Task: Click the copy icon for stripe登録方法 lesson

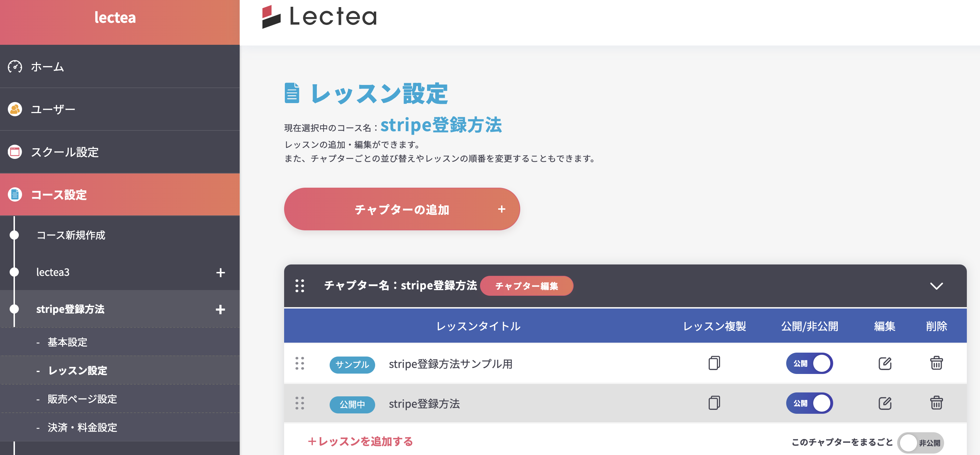Action: coord(714,403)
